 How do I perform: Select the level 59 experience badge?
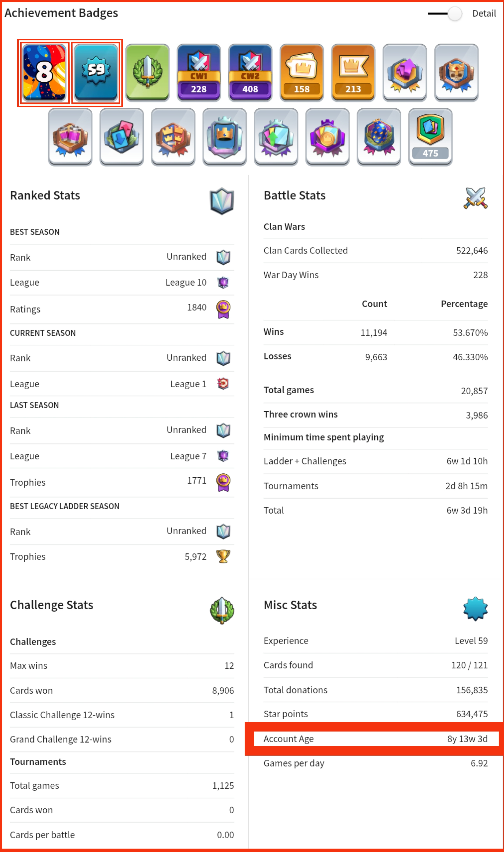(96, 72)
